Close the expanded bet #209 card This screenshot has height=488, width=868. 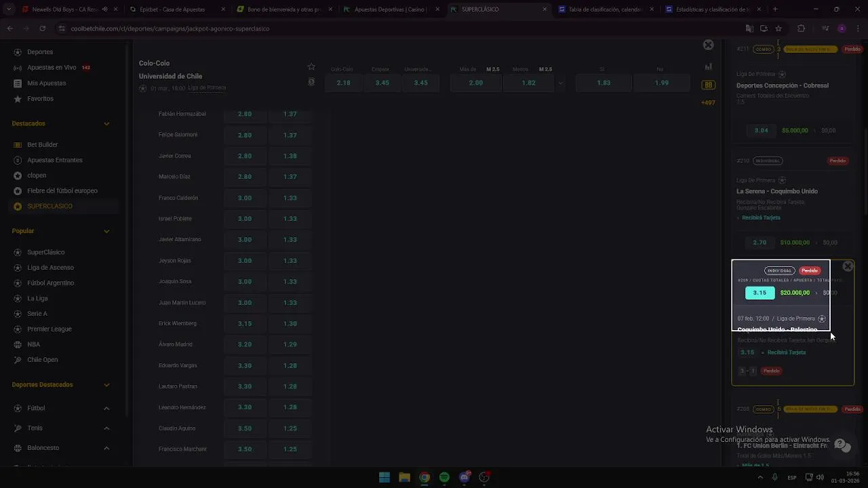click(x=848, y=266)
